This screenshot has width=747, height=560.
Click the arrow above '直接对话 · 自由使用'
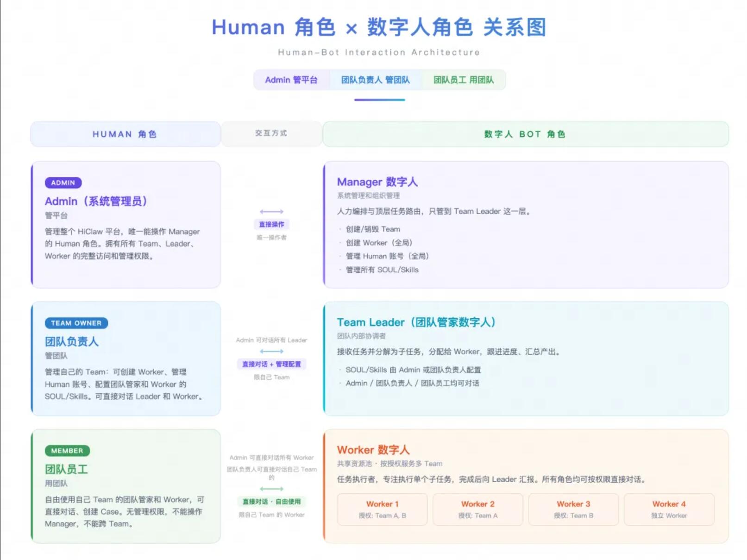point(272,489)
